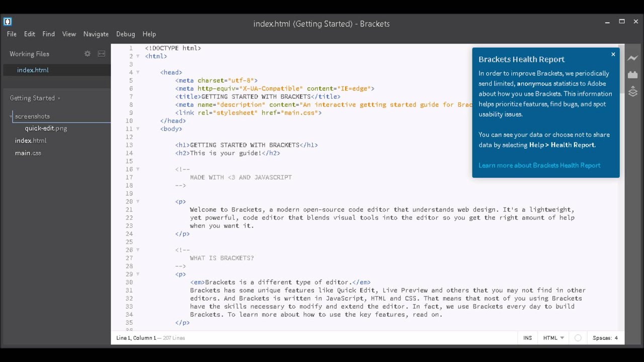Click the layered upload icon in right toolbar

tap(632, 92)
